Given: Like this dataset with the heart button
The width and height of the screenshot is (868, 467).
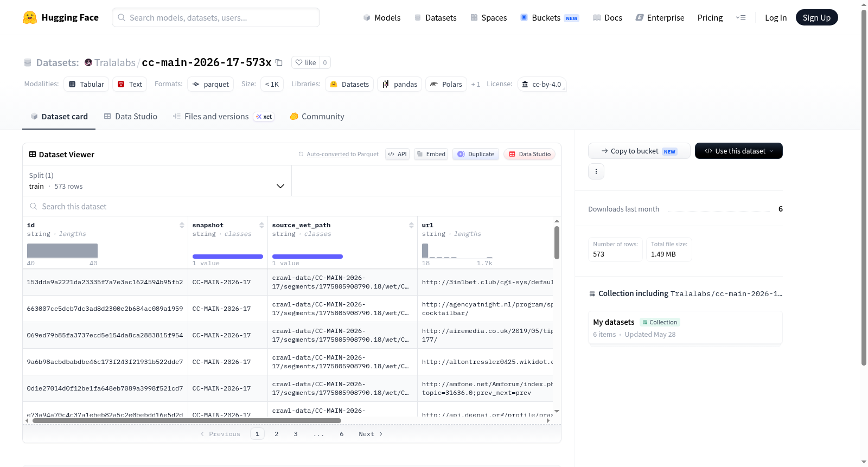Looking at the screenshot, I should point(305,62).
